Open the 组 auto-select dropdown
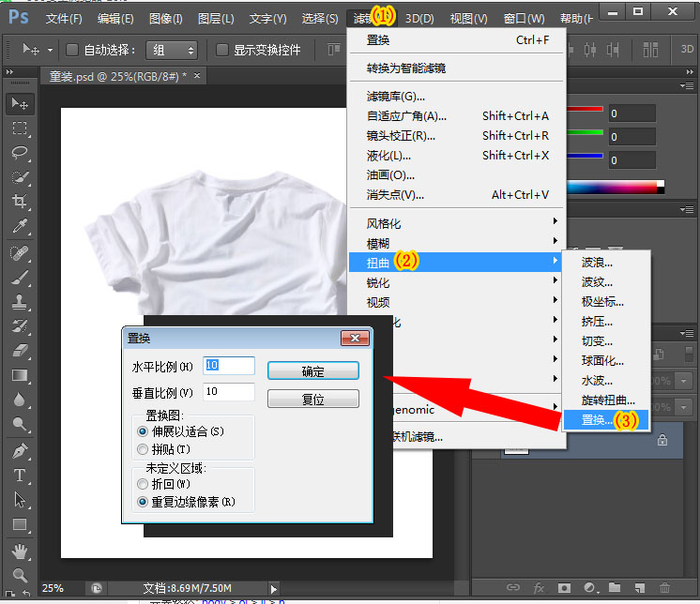This screenshot has width=700, height=604. point(172,50)
